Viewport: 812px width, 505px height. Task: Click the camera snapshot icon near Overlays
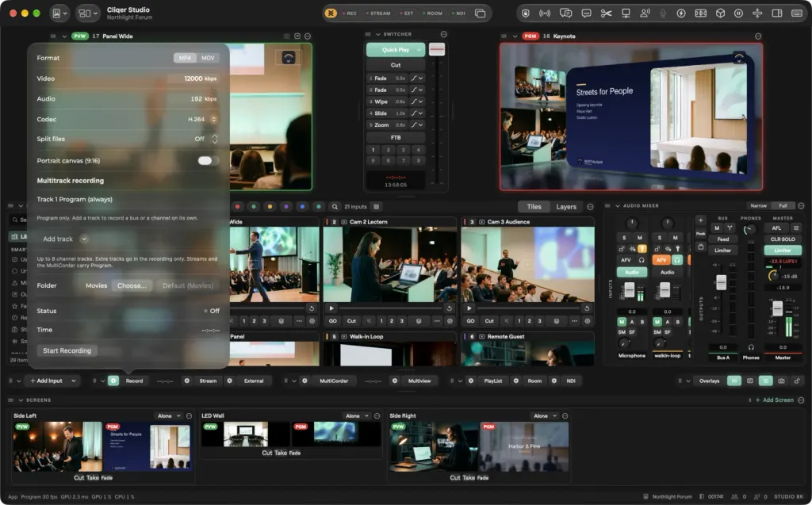click(x=781, y=381)
